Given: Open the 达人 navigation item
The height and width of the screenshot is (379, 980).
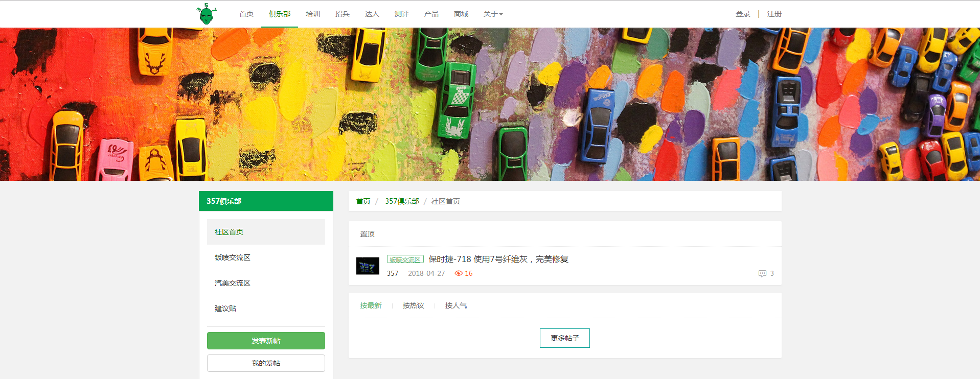Looking at the screenshot, I should [372, 14].
